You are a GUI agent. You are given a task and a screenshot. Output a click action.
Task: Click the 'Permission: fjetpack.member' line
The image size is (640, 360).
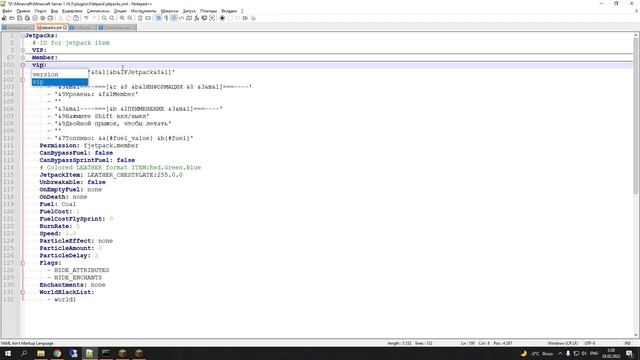click(x=89, y=145)
